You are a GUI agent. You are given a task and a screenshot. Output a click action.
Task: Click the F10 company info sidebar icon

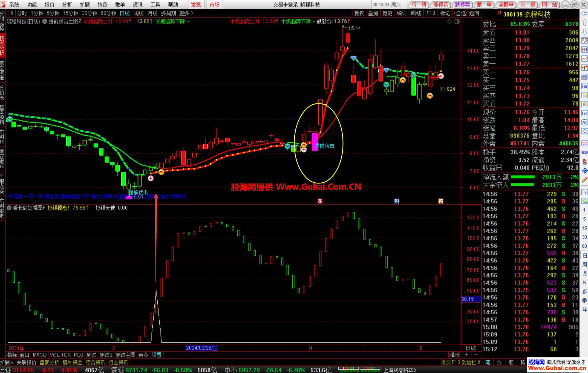[584, 86]
